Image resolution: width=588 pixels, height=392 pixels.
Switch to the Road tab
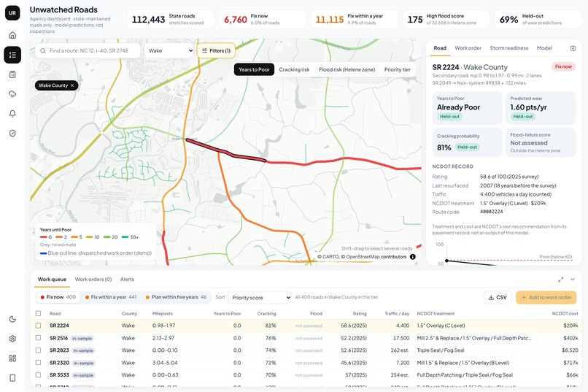coord(440,48)
